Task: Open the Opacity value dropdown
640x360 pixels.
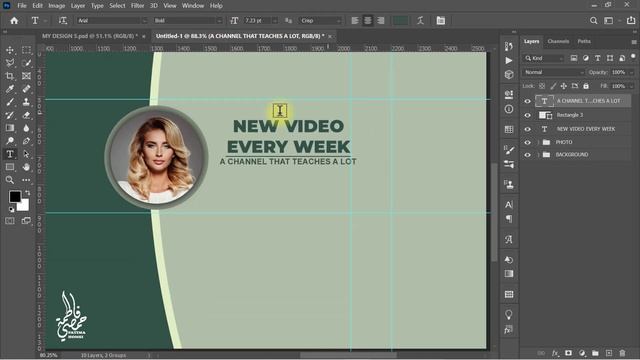Action: [631, 72]
